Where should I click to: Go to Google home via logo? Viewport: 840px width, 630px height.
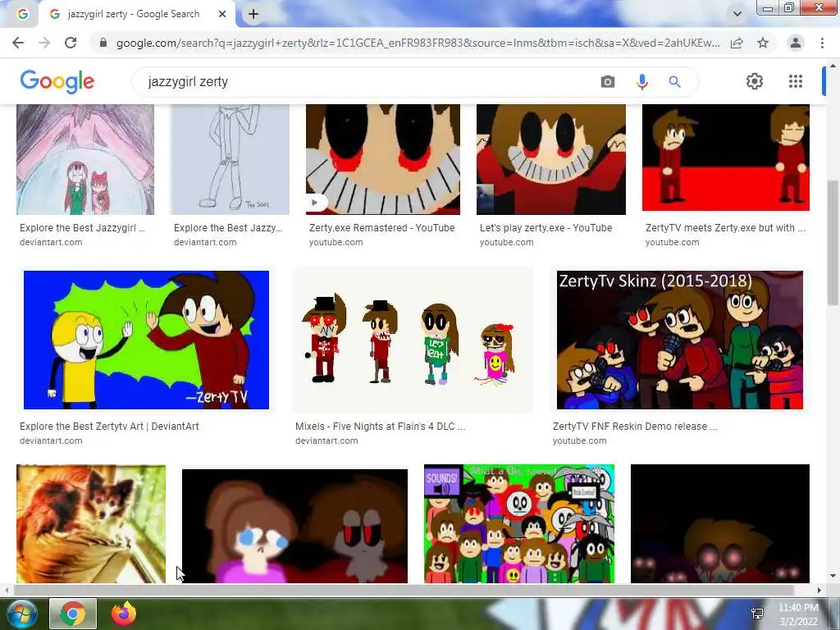[x=57, y=81]
